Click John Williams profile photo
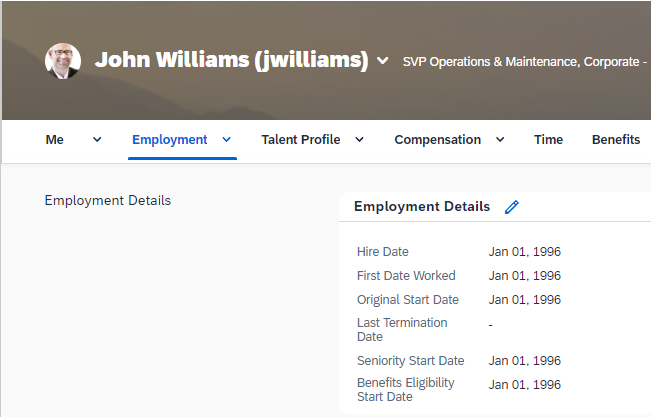Image resolution: width=651 pixels, height=417 pixels. point(63,61)
